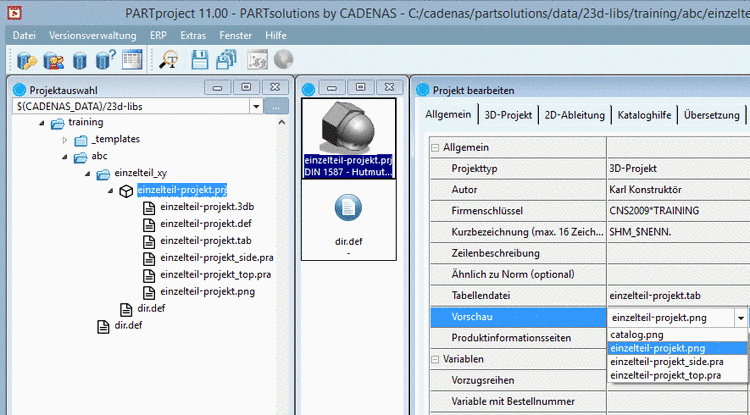The width and height of the screenshot is (750, 415).
Task: Open the Datei menu
Action: (24, 35)
